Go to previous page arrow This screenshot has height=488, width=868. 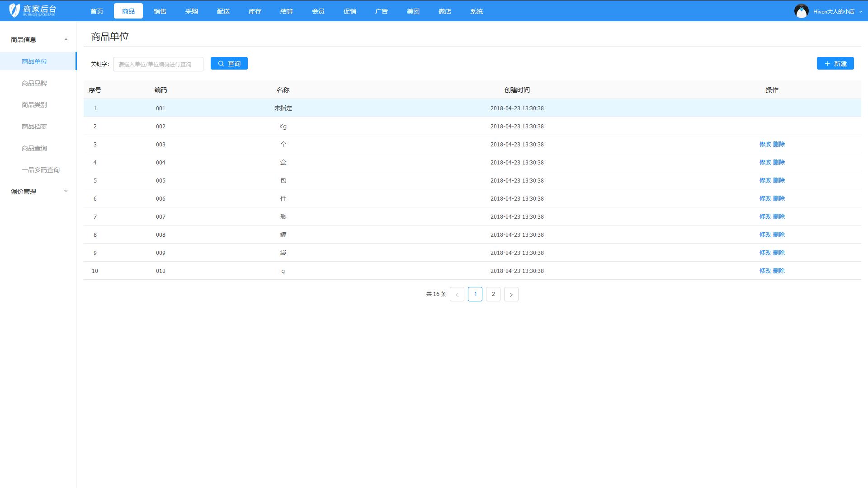[457, 295]
